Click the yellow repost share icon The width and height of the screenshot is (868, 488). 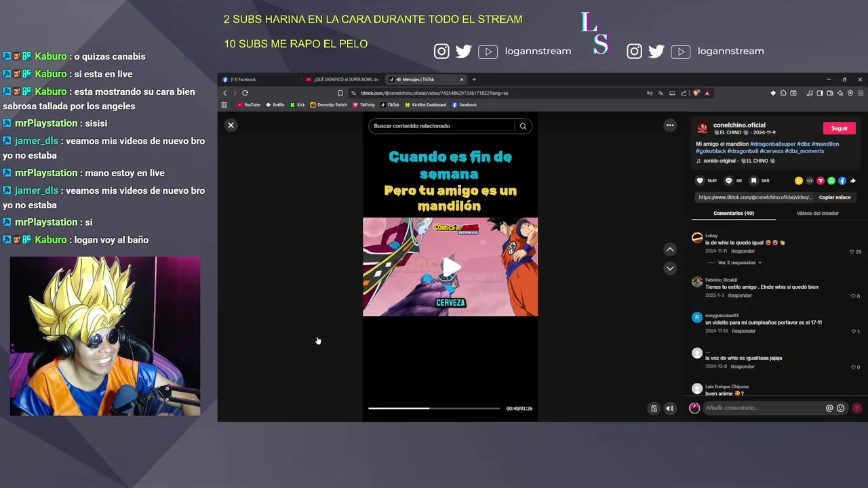[799, 181]
